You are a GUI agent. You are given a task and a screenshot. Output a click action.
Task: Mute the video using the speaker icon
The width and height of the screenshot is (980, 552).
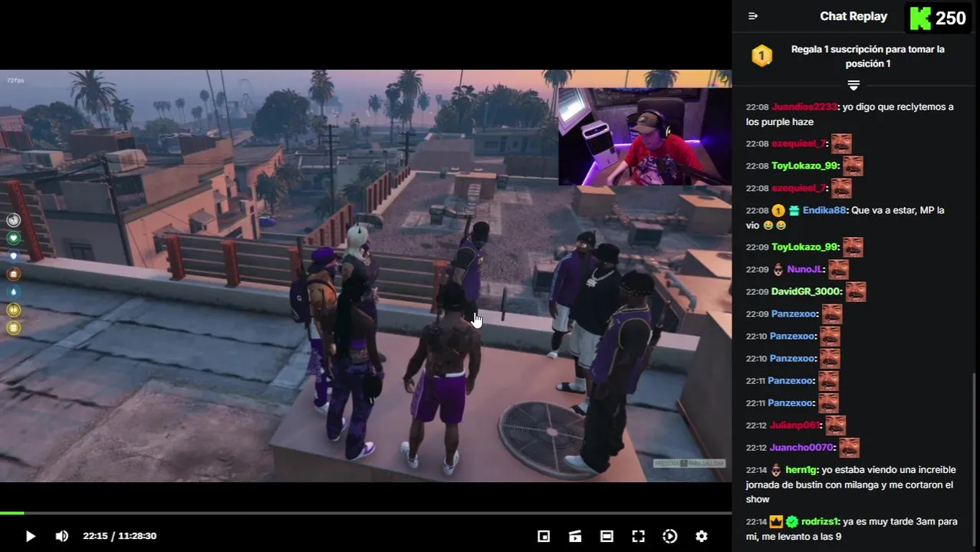coord(62,537)
